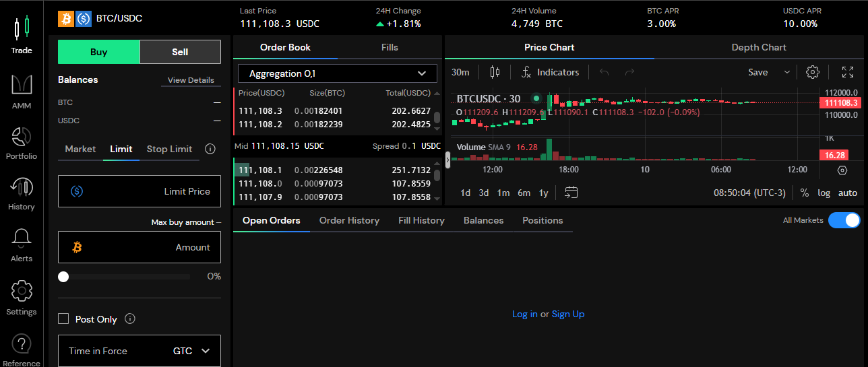The height and width of the screenshot is (367, 868).
Task: Open the History sidebar icon
Action: [22, 188]
